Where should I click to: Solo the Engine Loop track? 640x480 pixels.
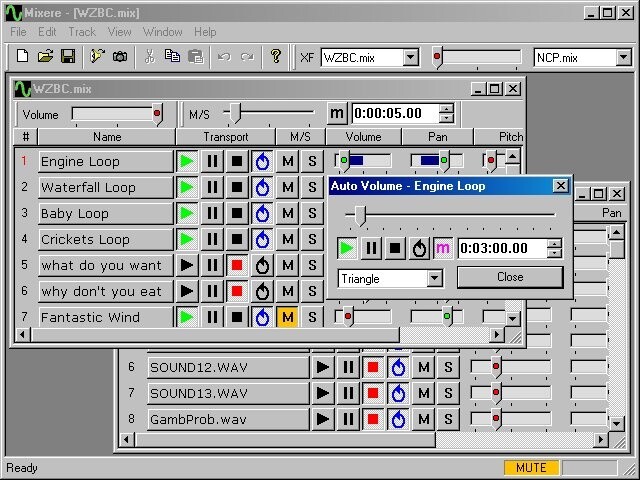click(312, 161)
